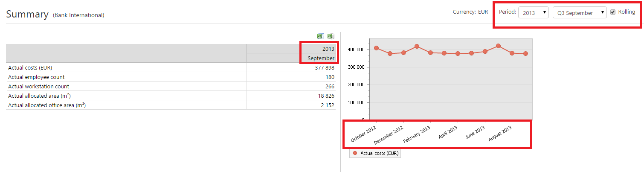Select the February 2013 chart data point
Screen dimensions: 644x172
430,52
